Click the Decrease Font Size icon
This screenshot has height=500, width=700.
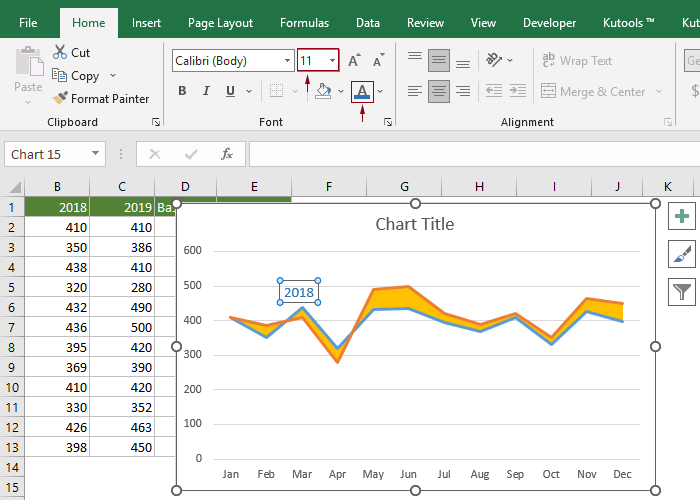378,61
